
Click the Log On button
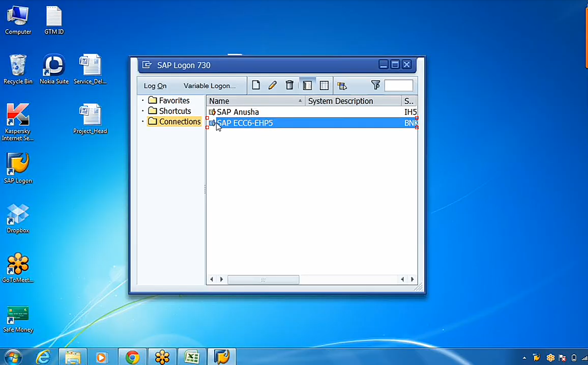155,86
